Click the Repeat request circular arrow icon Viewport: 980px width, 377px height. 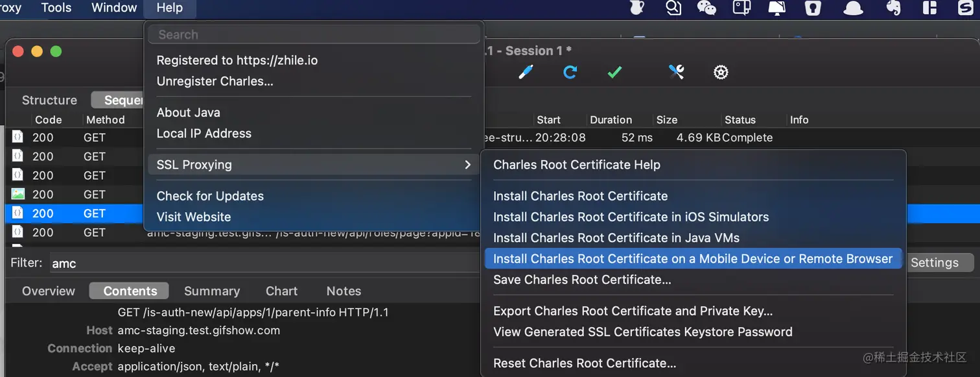coord(570,72)
